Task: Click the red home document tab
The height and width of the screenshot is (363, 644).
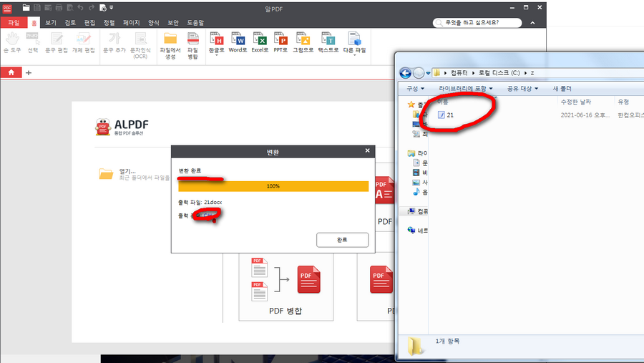Action: coord(11,72)
